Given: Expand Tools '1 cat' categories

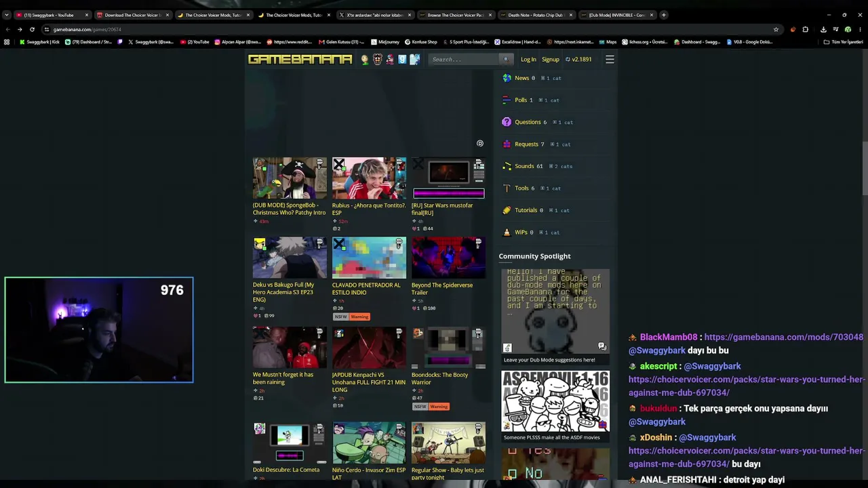Looking at the screenshot, I should pyautogui.click(x=549, y=188).
